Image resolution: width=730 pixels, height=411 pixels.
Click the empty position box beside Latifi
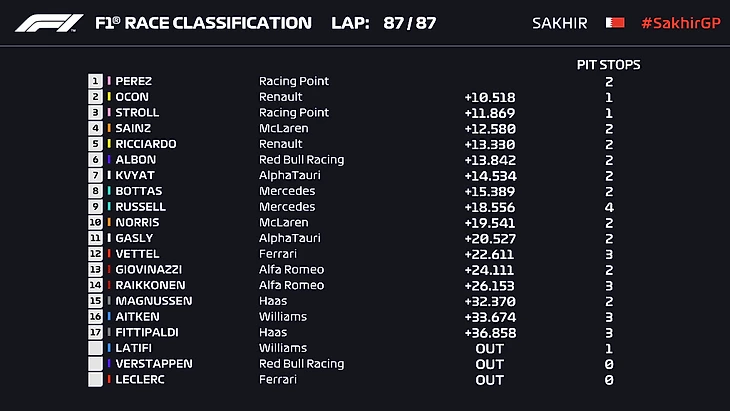click(96, 348)
